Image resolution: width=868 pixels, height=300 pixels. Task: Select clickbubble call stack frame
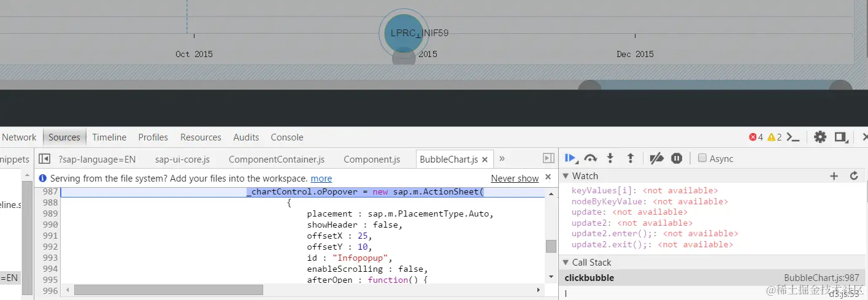pos(712,278)
